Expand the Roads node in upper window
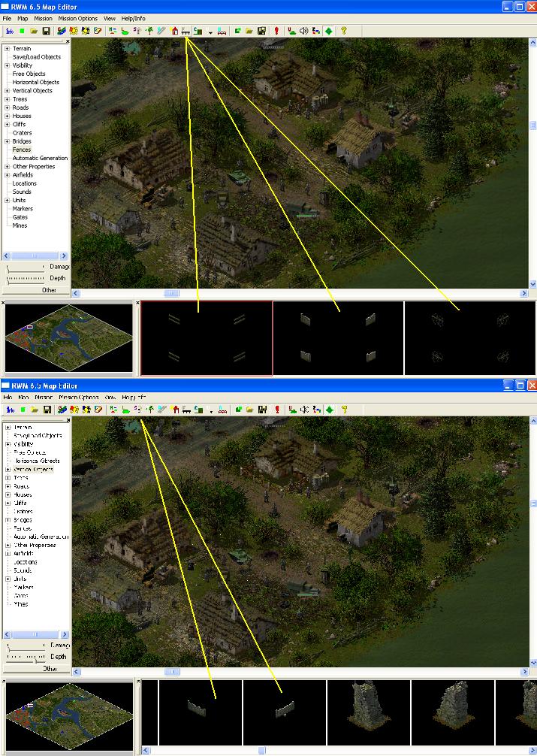 (x=8, y=107)
